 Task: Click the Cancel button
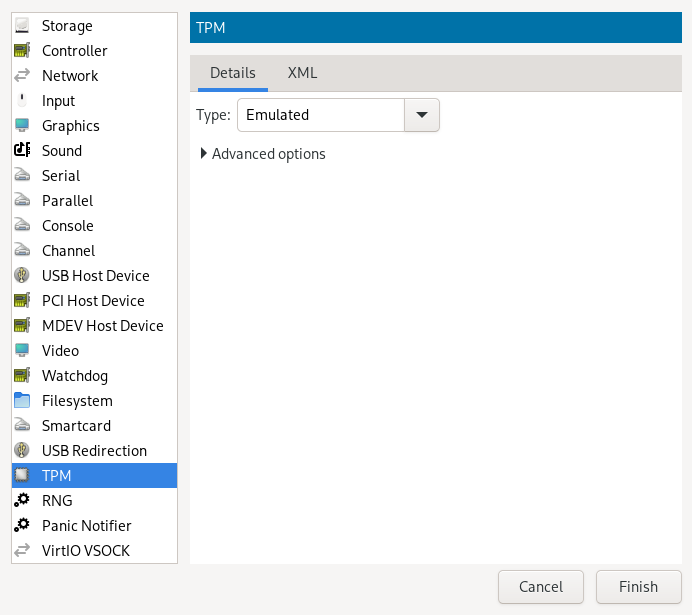coord(540,587)
